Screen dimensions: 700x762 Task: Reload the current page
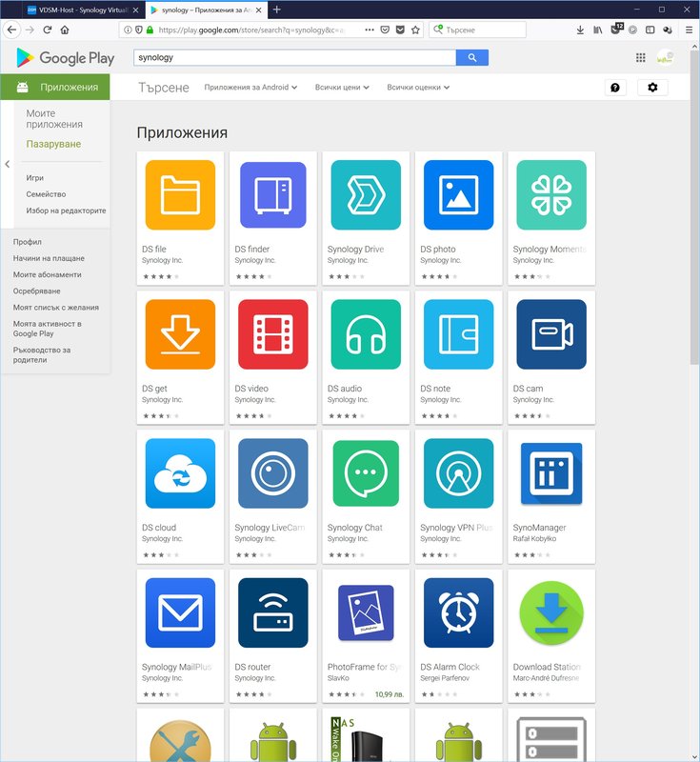pos(47,30)
